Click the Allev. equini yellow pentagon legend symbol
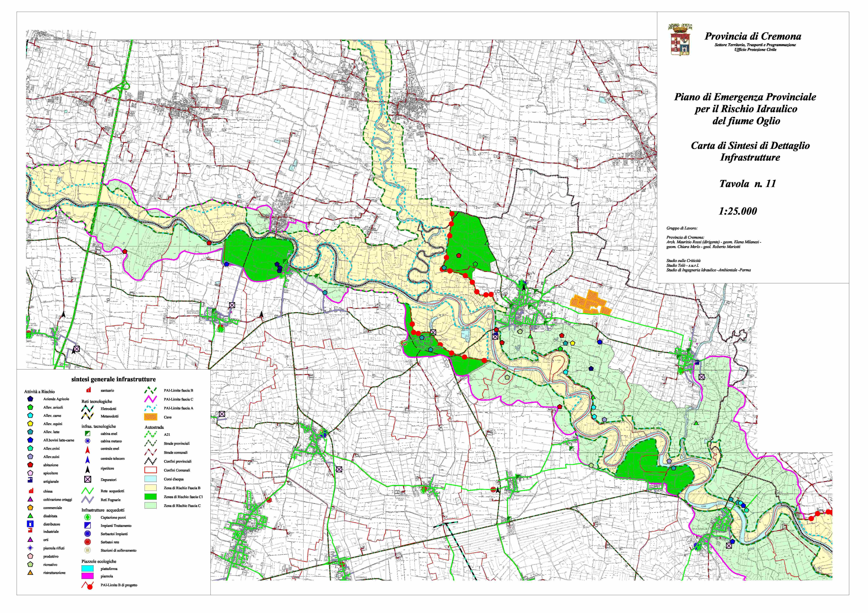 (x=30, y=424)
